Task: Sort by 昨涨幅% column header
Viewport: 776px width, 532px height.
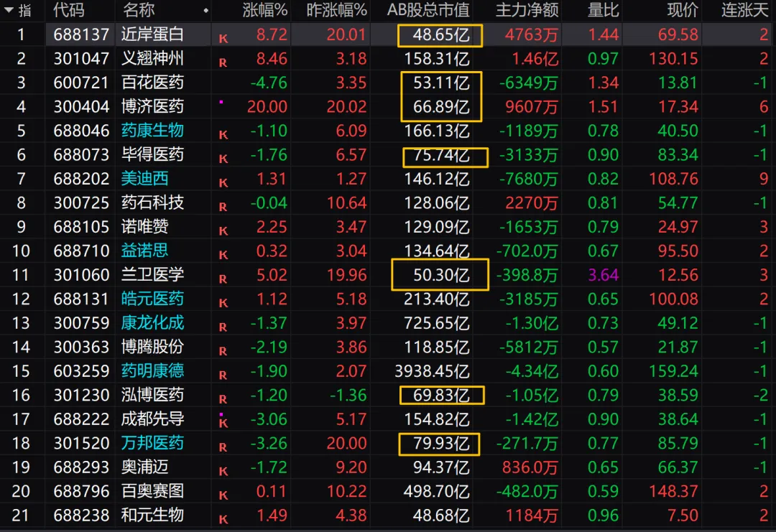Action: tap(336, 10)
